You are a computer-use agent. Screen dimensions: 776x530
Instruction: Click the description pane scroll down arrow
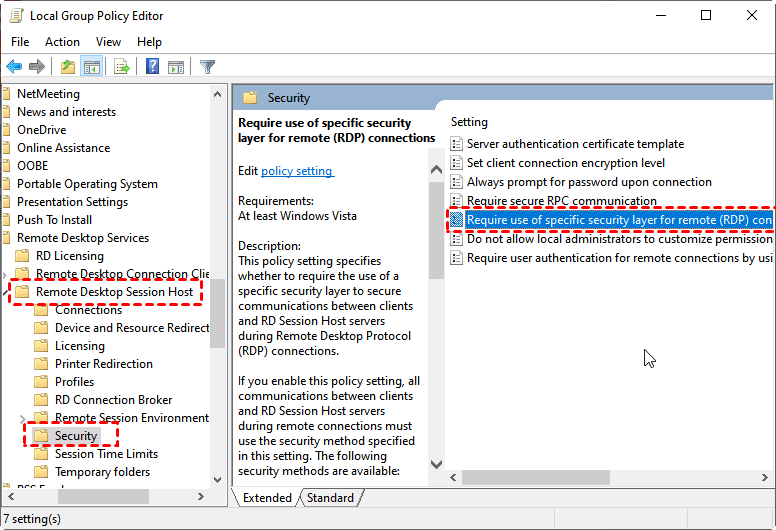coord(436,464)
